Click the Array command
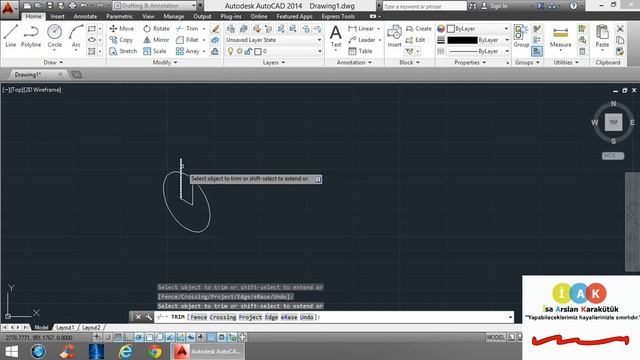640x360 pixels. click(187, 51)
